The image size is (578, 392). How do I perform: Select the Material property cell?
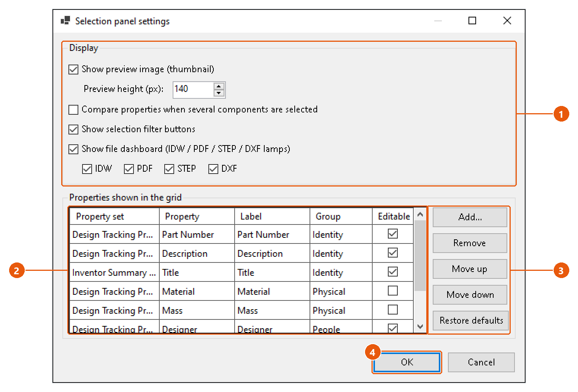coord(197,291)
